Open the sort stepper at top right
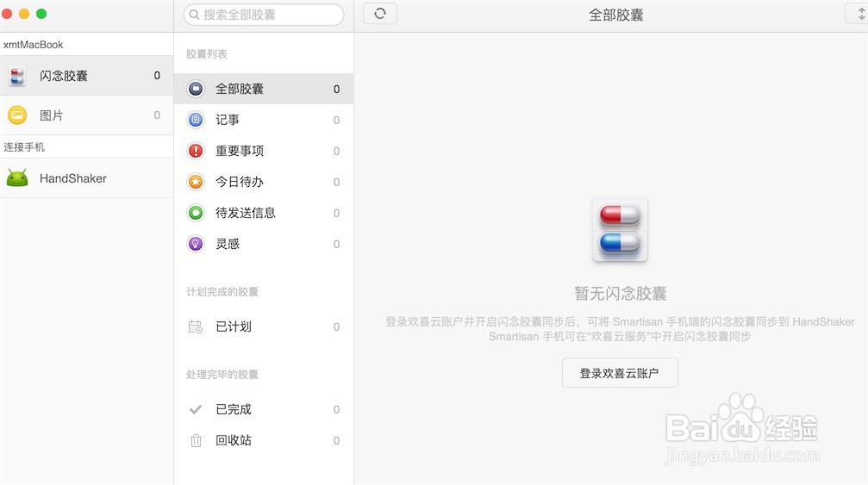Image resolution: width=868 pixels, height=485 pixels. [858, 14]
